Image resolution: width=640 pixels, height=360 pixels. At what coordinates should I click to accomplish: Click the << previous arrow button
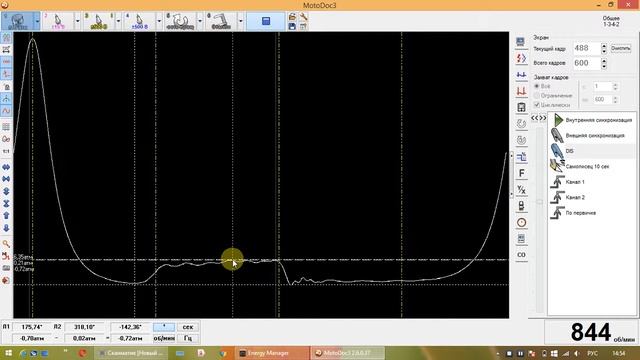coord(535,118)
